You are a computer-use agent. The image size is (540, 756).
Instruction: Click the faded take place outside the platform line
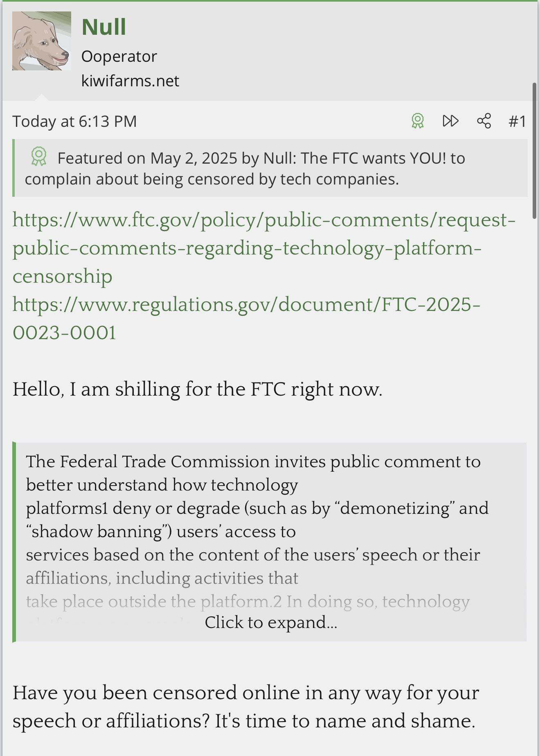[x=248, y=601]
